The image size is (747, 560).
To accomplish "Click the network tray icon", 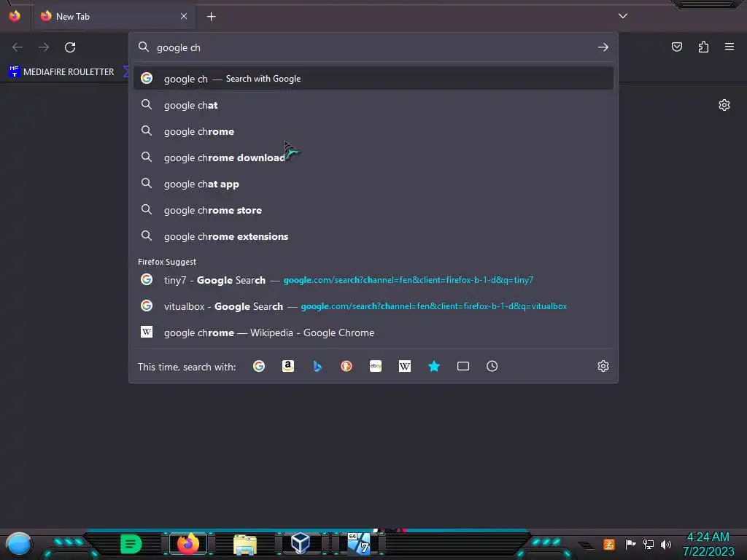I will [x=648, y=544].
